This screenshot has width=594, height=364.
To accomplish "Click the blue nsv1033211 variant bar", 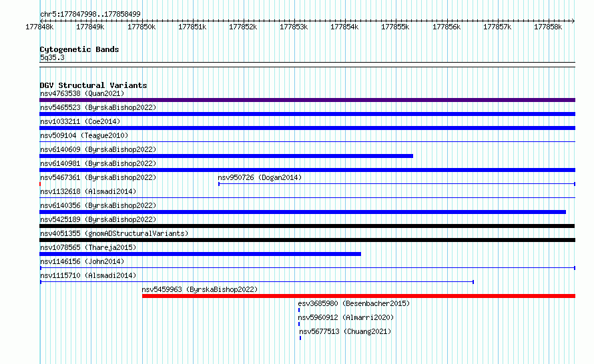I will point(307,128).
